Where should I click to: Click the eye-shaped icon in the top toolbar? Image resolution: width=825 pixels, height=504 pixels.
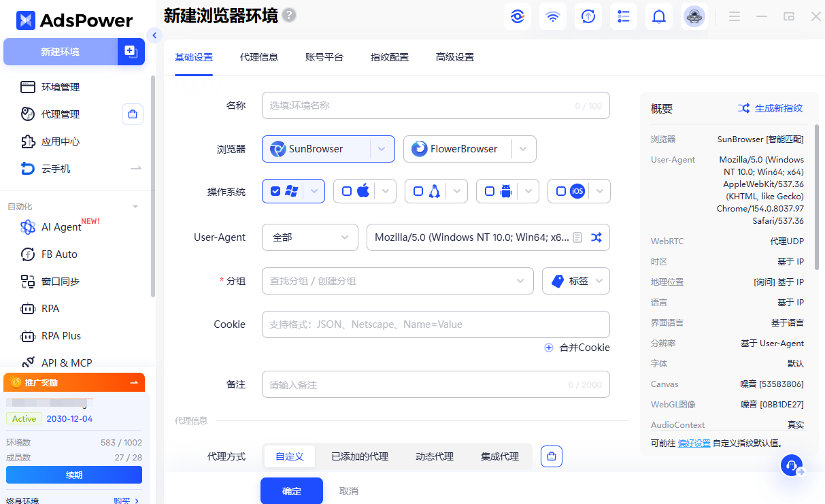coord(518,16)
